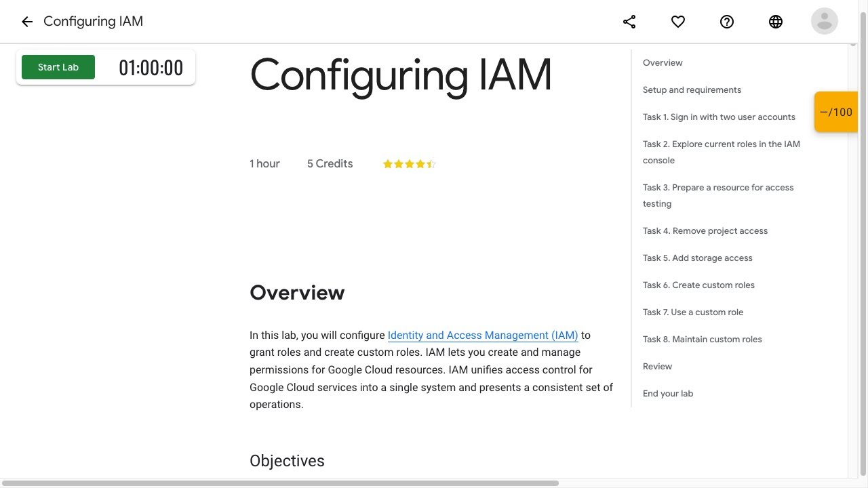Click the Overview heading
Image resolution: width=868 pixels, height=488 pixels.
tap(297, 292)
